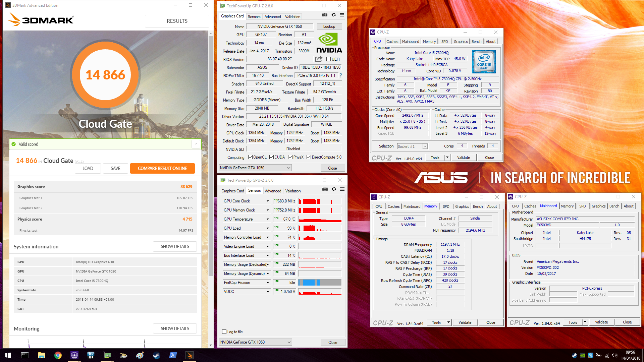The height and width of the screenshot is (362, 644).
Task: Click the help question mark beside Valid score
Action: pos(196,144)
